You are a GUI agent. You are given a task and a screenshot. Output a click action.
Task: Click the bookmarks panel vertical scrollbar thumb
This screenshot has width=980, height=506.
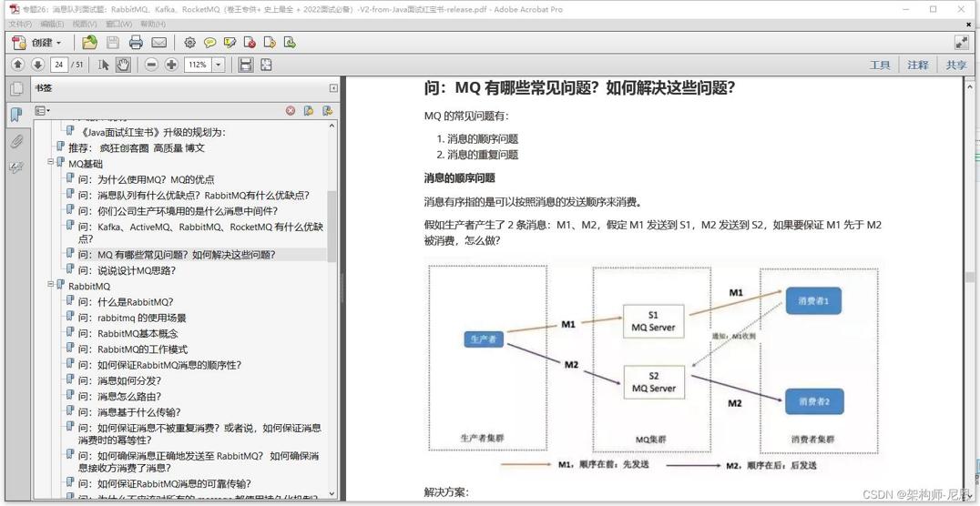tap(332, 226)
